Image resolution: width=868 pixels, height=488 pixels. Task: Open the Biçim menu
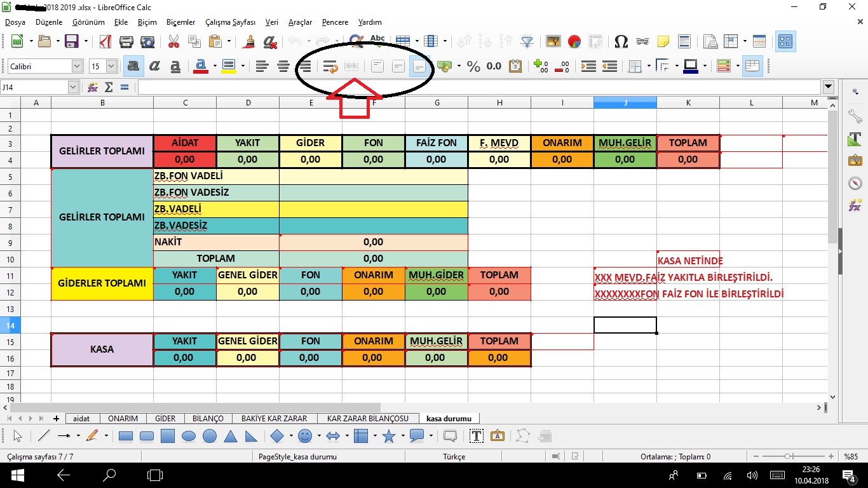(x=147, y=22)
